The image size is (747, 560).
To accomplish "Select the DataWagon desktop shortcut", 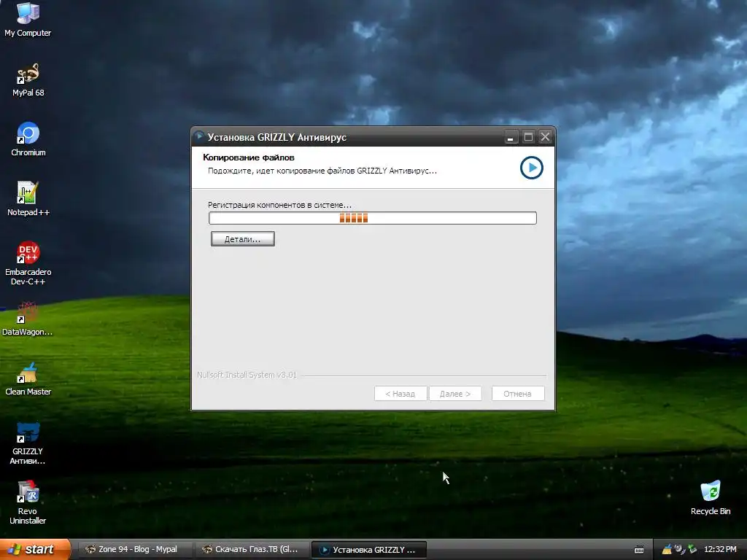I will 28,319.
